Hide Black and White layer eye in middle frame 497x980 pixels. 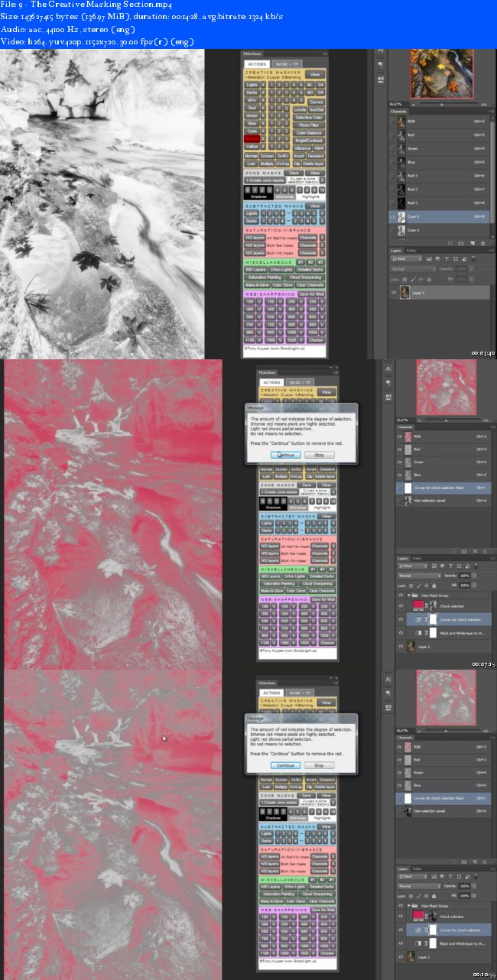tap(401, 633)
